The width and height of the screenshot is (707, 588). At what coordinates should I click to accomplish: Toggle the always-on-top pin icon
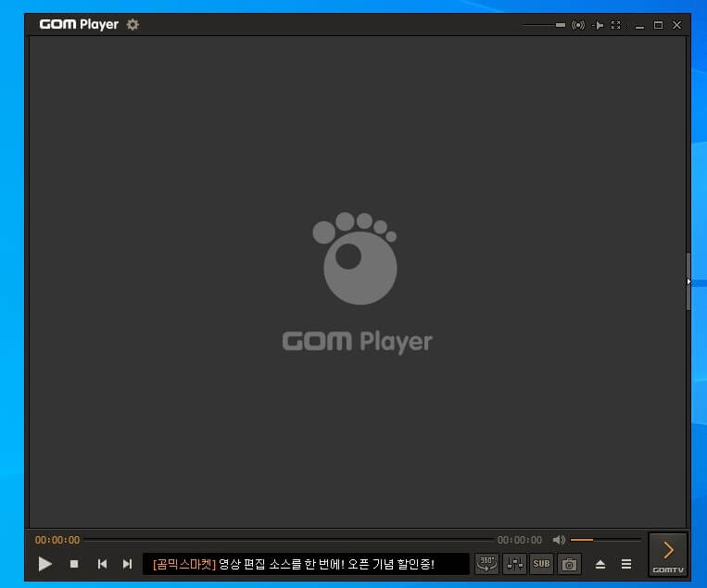(x=598, y=25)
